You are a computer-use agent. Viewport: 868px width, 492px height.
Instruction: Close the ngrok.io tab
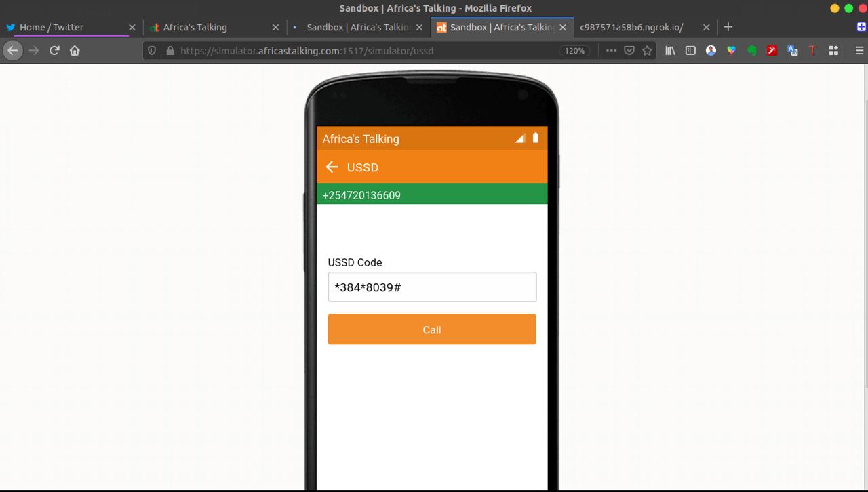(x=706, y=27)
